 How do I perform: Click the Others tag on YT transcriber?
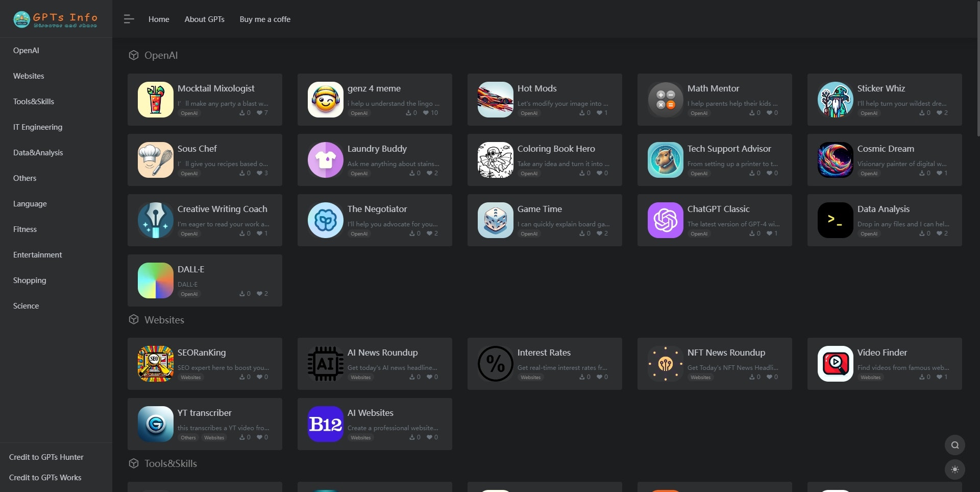[188, 438]
